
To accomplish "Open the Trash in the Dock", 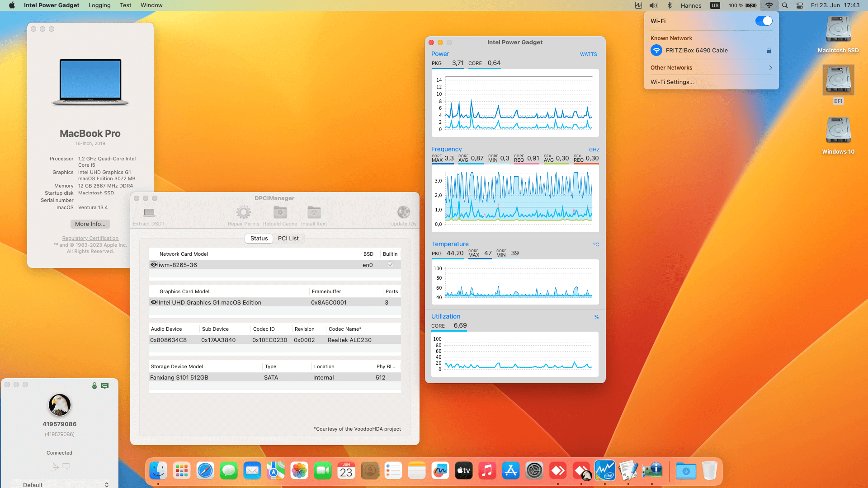I will [x=710, y=470].
